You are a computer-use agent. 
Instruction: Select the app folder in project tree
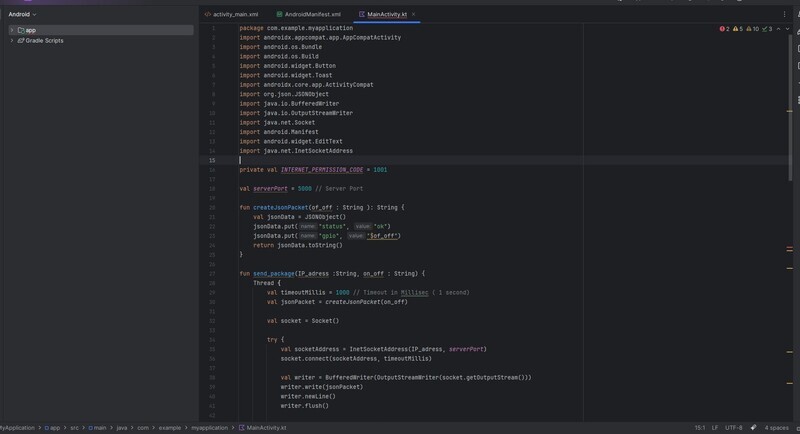27,30
